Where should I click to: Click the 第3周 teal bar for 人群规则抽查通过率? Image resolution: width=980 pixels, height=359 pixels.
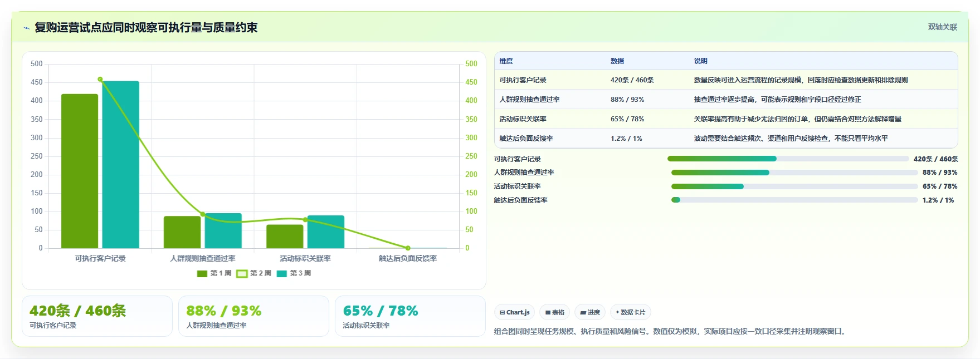pyautogui.click(x=223, y=231)
